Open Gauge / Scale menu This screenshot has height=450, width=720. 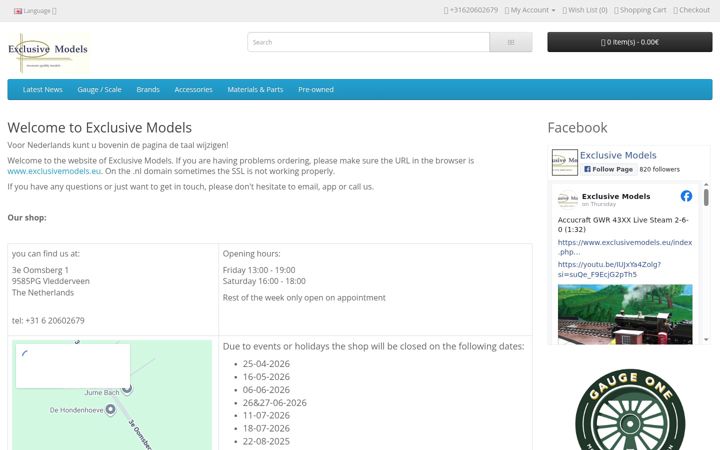point(100,90)
